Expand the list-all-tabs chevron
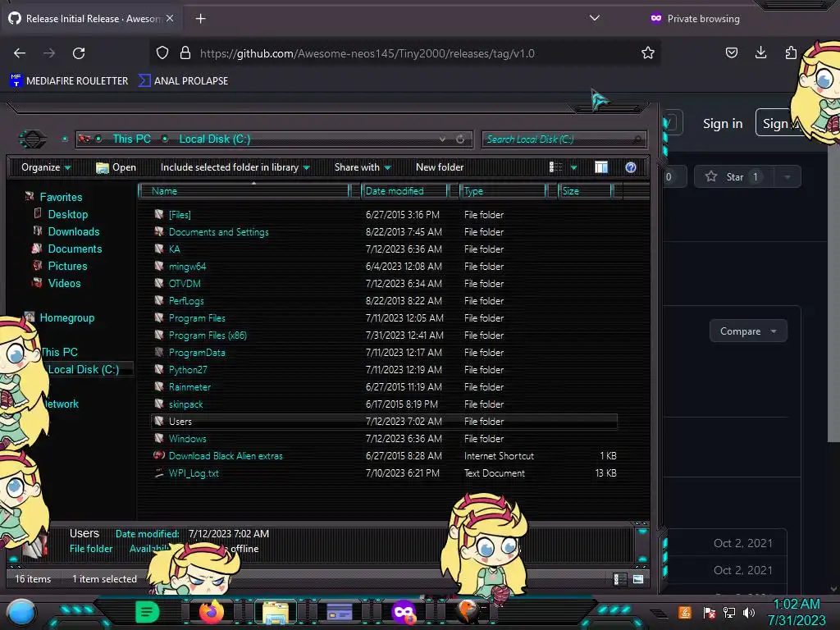840x630 pixels. tap(594, 18)
